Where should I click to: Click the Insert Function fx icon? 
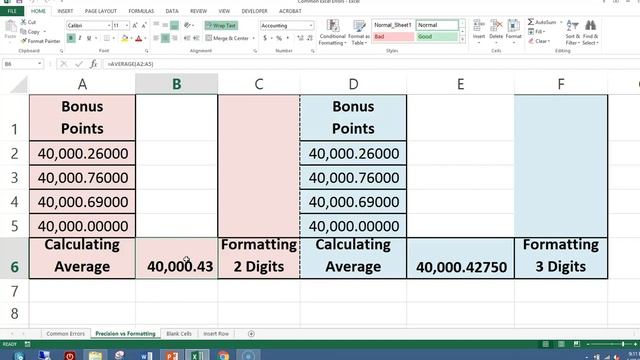(93, 64)
